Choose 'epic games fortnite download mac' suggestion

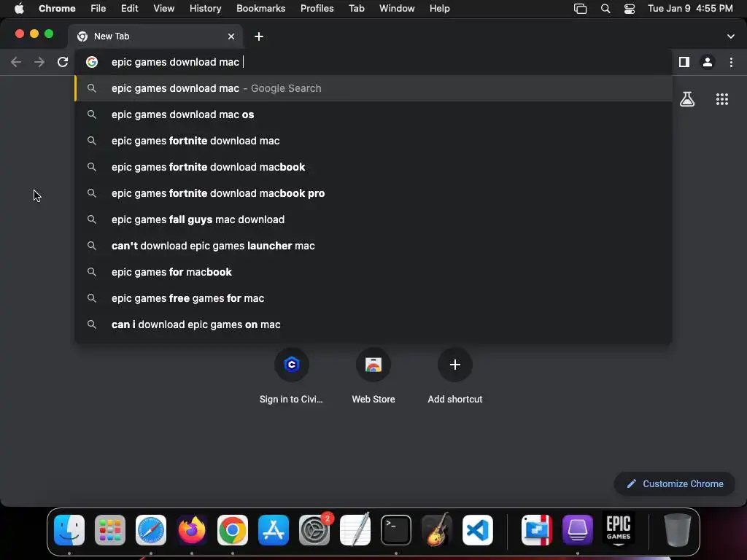373,141
